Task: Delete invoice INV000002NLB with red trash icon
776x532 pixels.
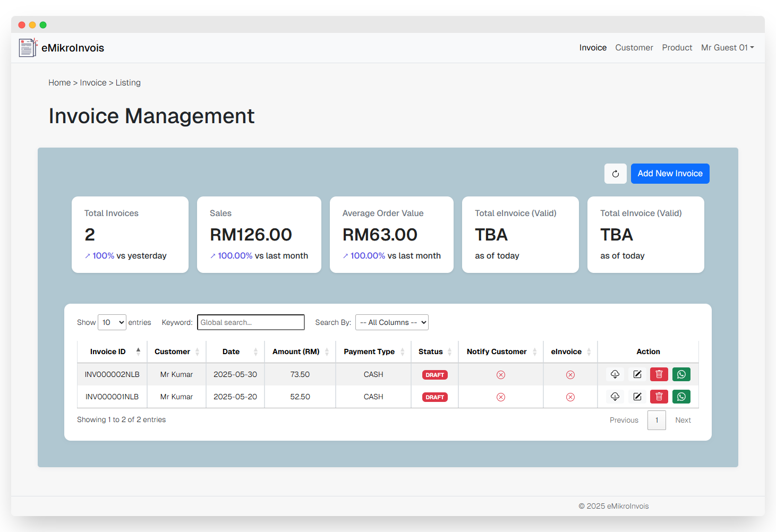Action: (x=659, y=374)
